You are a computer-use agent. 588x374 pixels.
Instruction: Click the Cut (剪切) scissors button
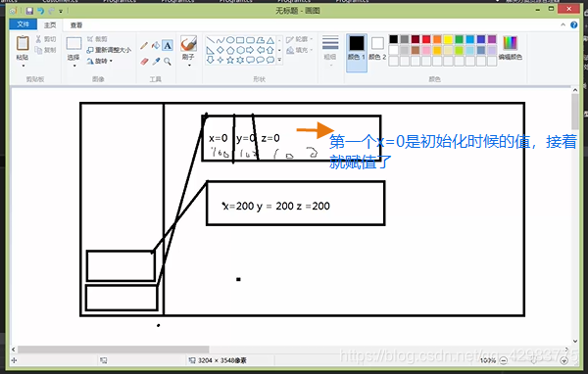pyautogui.click(x=46, y=39)
